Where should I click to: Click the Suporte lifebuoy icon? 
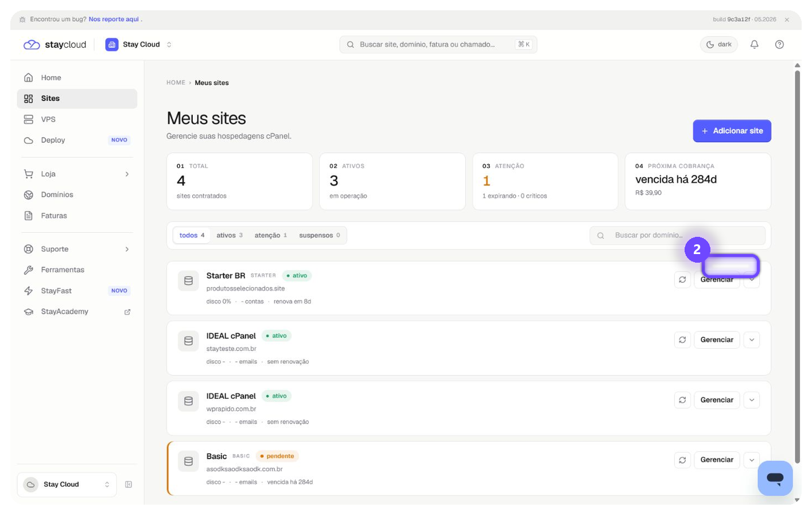pos(28,249)
